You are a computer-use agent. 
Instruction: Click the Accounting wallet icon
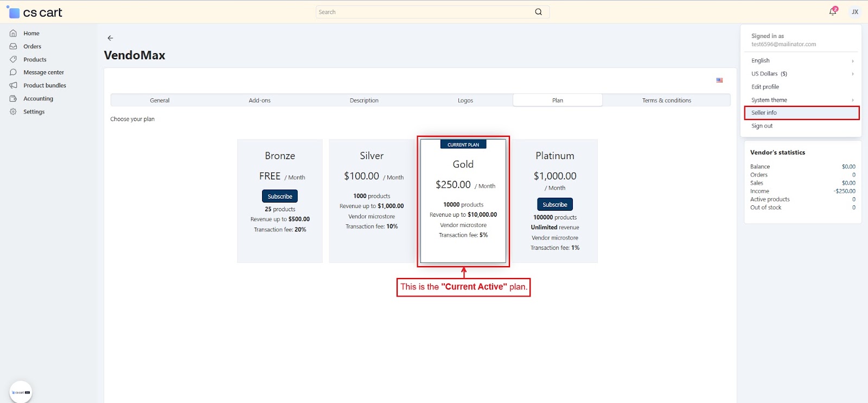pyautogui.click(x=13, y=98)
